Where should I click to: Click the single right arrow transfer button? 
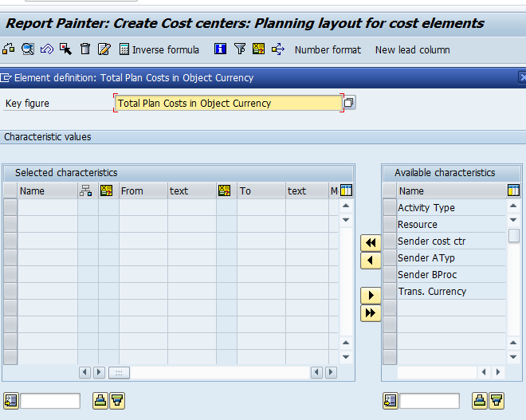click(371, 295)
